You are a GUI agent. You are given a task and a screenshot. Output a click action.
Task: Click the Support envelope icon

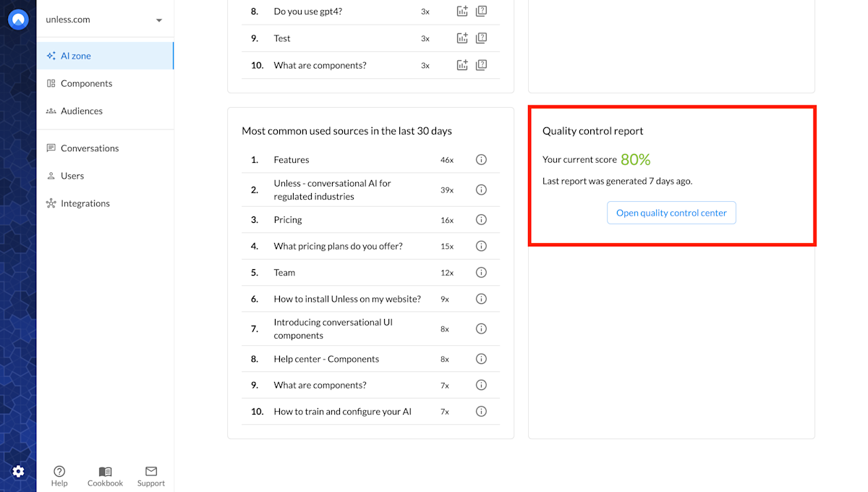coord(150,470)
